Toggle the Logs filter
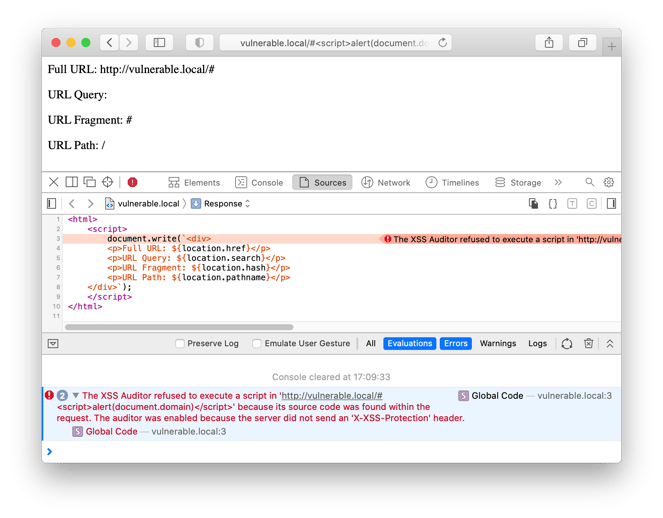The height and width of the screenshot is (518, 663). click(537, 344)
